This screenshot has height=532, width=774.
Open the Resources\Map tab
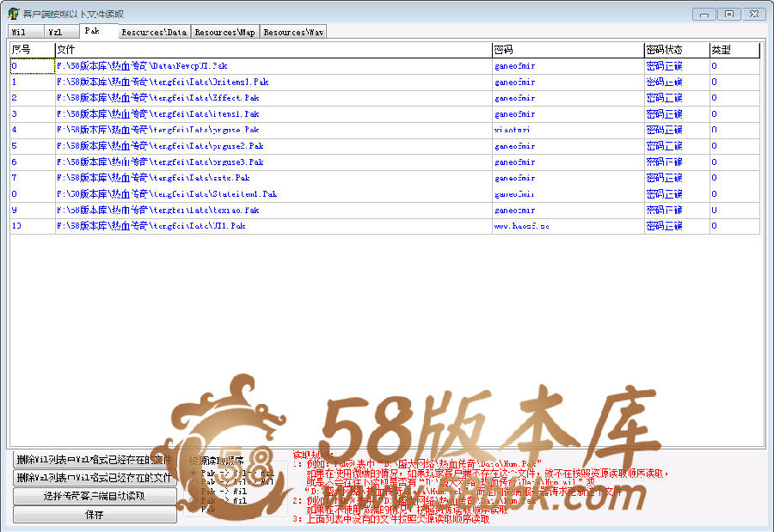point(224,32)
